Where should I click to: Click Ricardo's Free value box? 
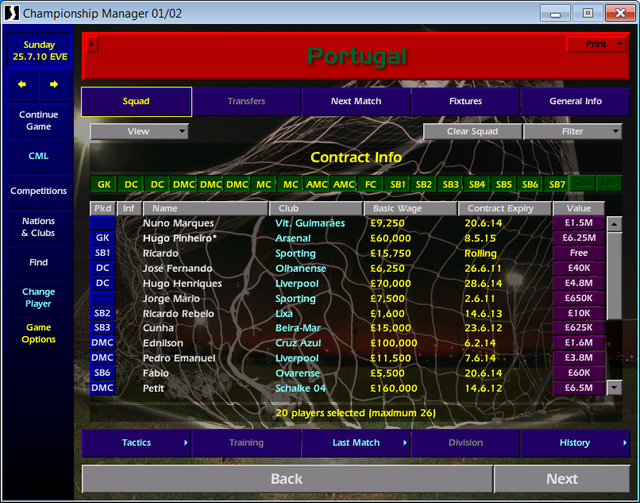[578, 253]
